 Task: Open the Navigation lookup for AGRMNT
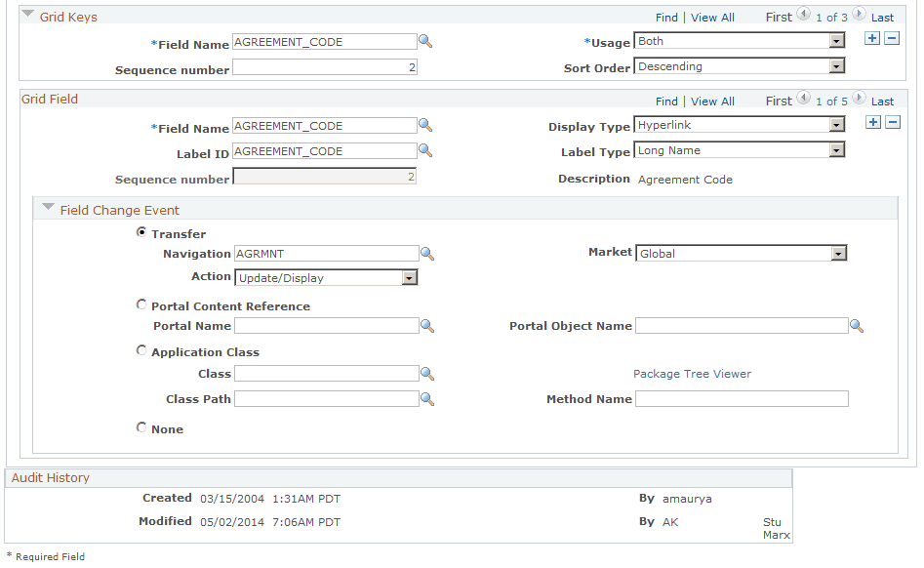click(x=427, y=254)
